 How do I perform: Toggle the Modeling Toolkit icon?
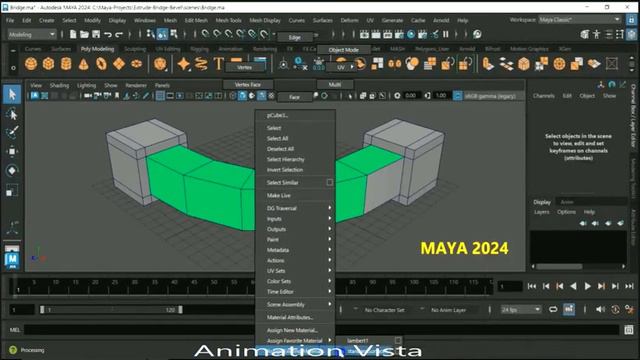(x=585, y=34)
